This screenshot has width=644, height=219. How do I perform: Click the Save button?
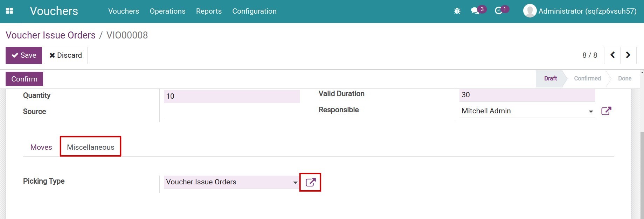pyautogui.click(x=24, y=55)
